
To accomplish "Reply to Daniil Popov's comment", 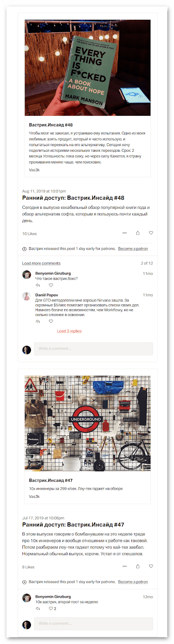I will (x=38, y=321).
